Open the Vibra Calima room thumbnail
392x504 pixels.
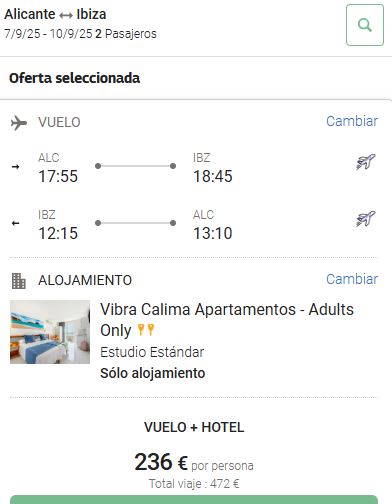50,332
